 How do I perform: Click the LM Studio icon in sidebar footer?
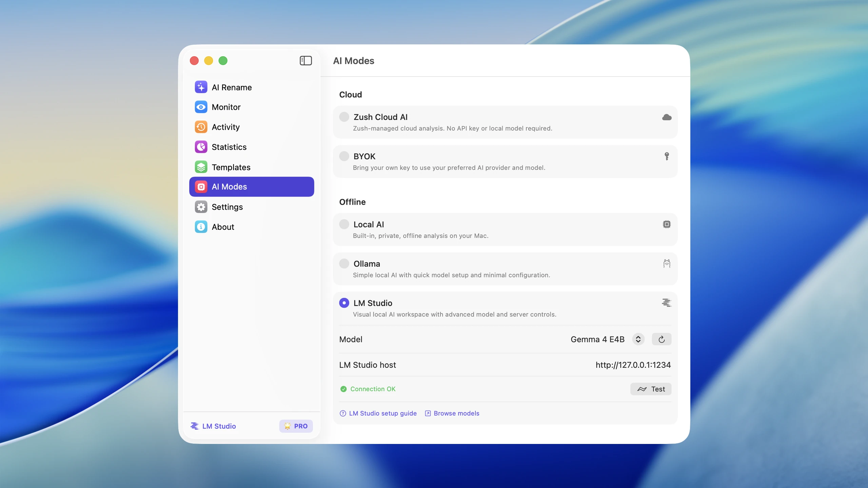click(x=195, y=426)
